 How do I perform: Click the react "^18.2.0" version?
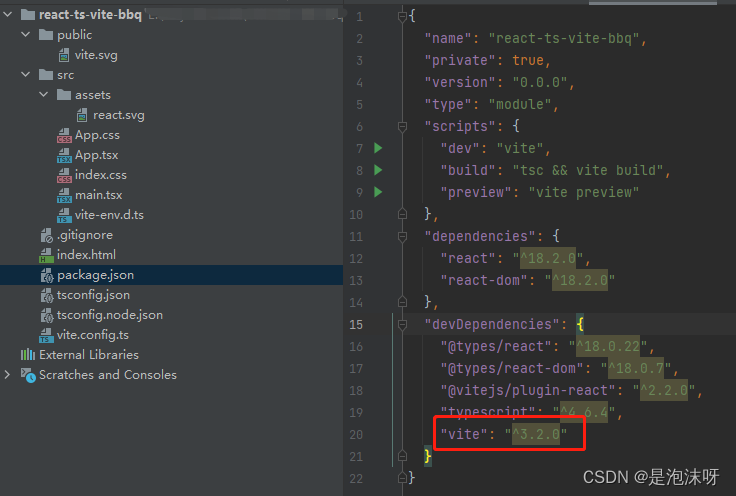(x=548, y=258)
